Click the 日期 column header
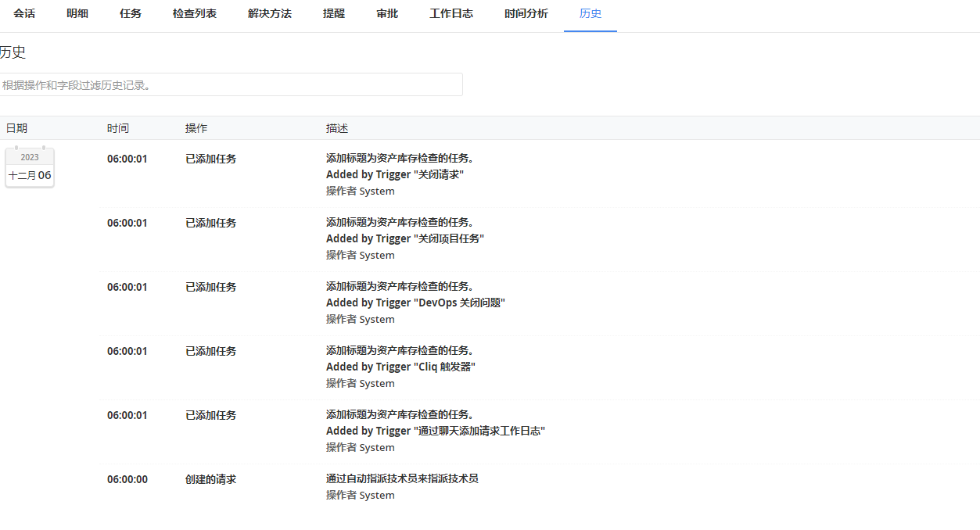This screenshot has height=530, width=980. [x=16, y=128]
